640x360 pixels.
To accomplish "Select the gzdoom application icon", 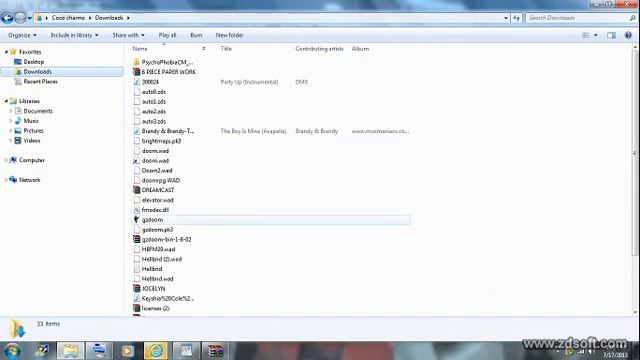I will (x=136, y=220).
